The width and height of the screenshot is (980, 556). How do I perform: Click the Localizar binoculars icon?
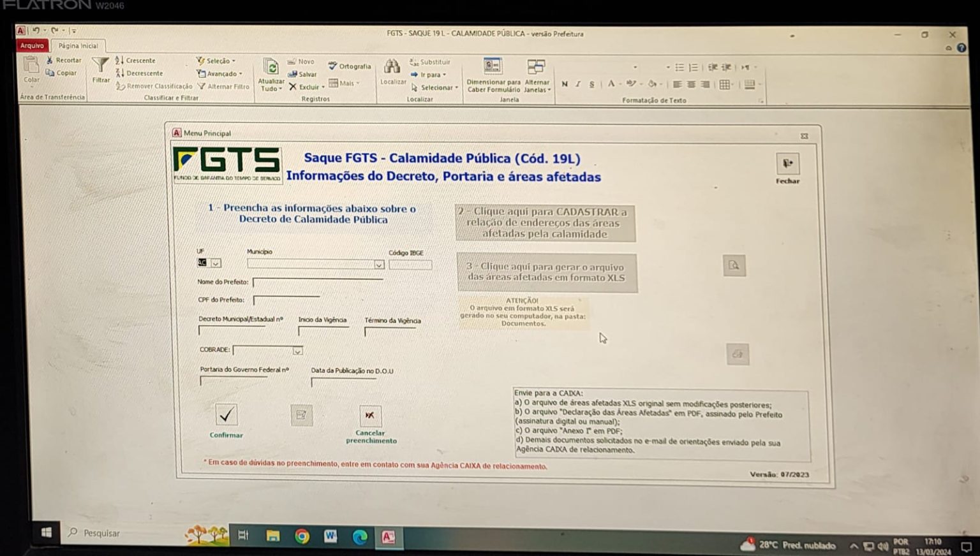click(x=392, y=66)
